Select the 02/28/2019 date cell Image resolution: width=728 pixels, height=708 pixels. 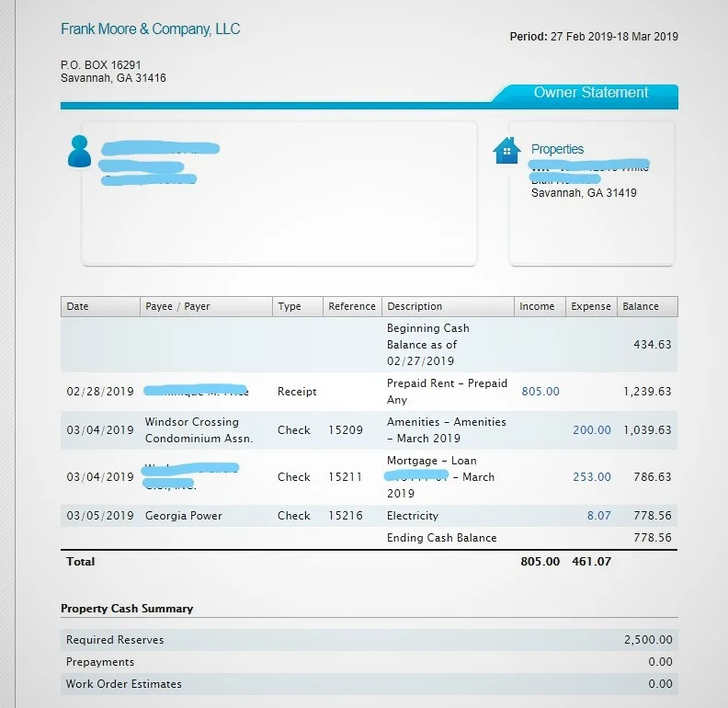tap(100, 392)
